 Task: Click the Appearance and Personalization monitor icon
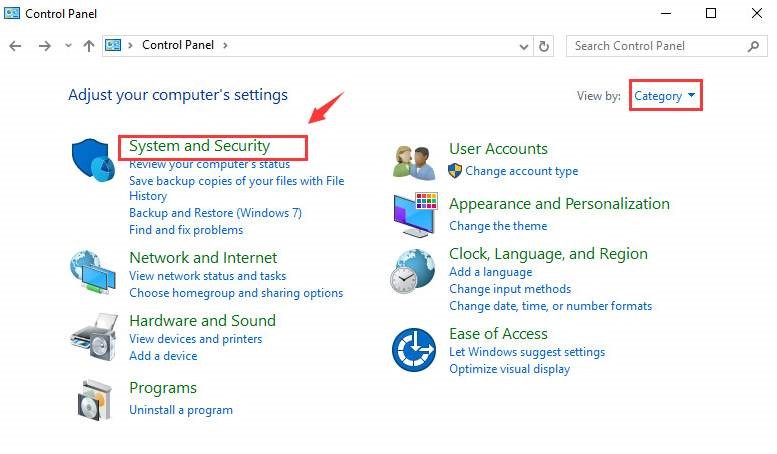click(x=414, y=214)
